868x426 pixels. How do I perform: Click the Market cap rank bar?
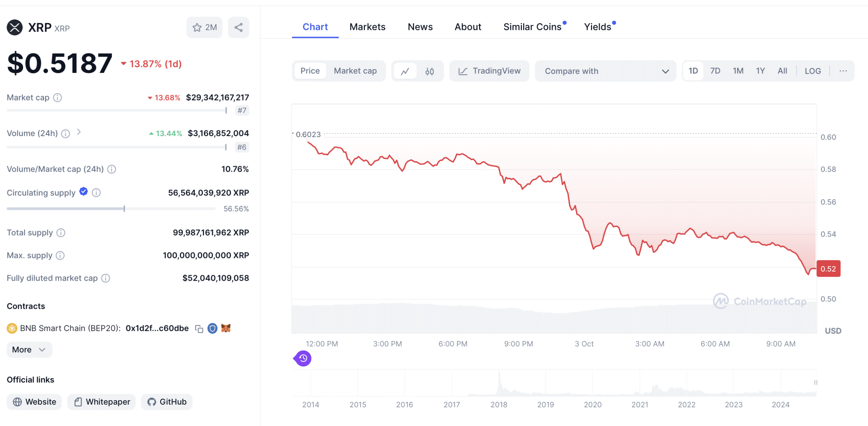click(x=117, y=110)
